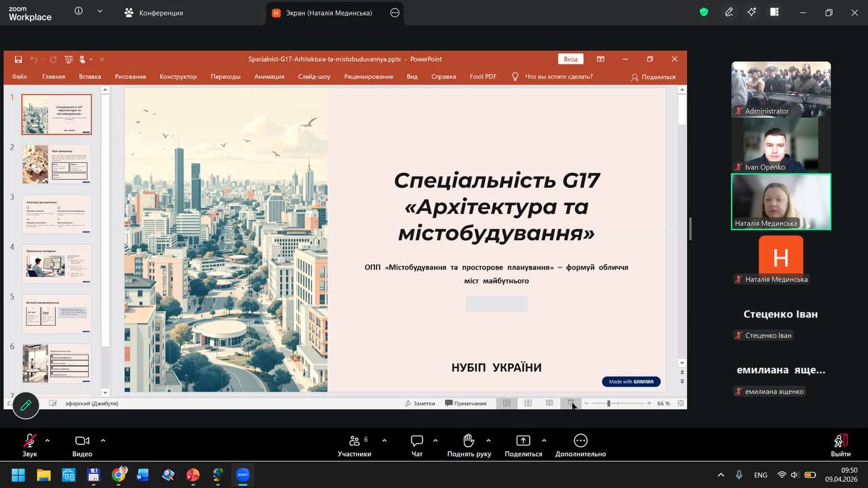868x488 pixels.
Task: Open the Windows Start button
Action: tap(18, 475)
